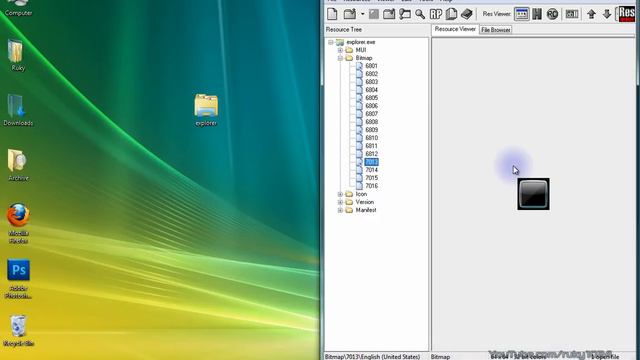Click the New file toolbar icon

point(332,14)
